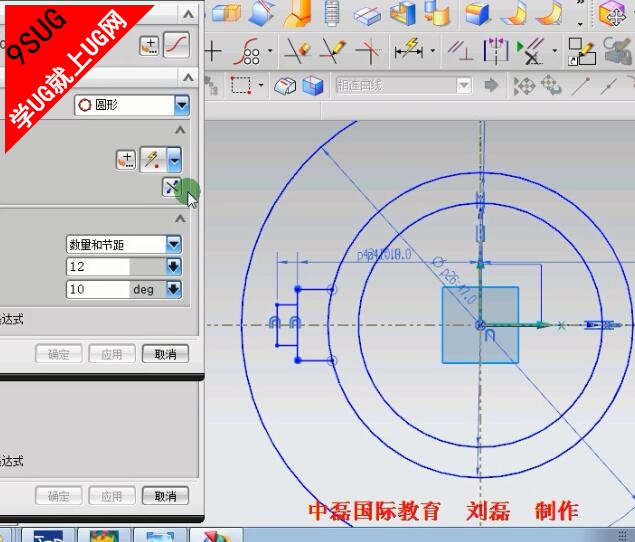
Task: Click 确定 in the upper dialog
Action: click(x=59, y=354)
